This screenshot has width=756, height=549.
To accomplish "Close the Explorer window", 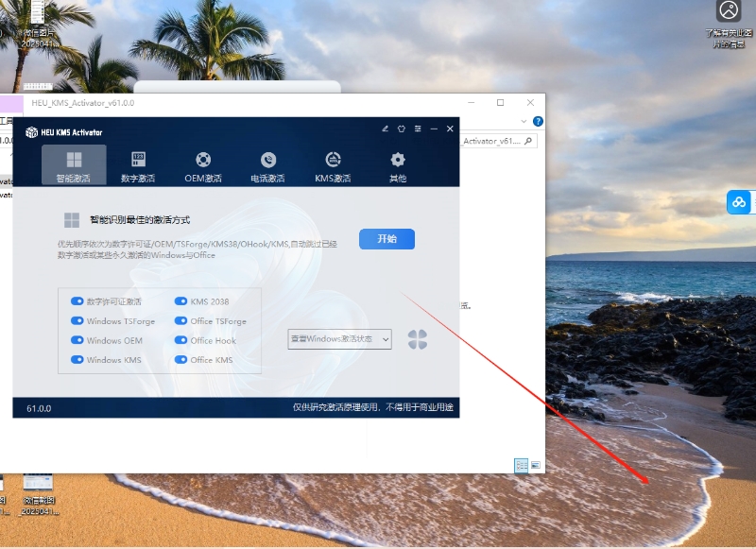I will point(530,103).
